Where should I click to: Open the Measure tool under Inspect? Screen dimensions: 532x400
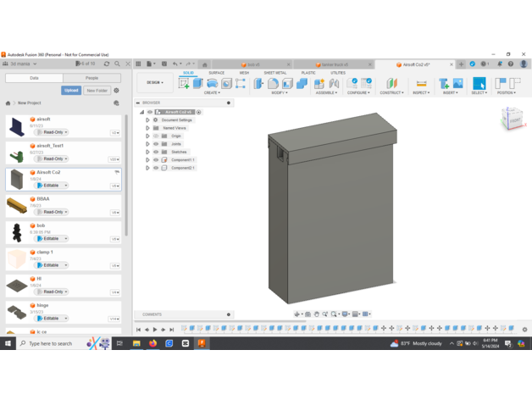[421, 84]
